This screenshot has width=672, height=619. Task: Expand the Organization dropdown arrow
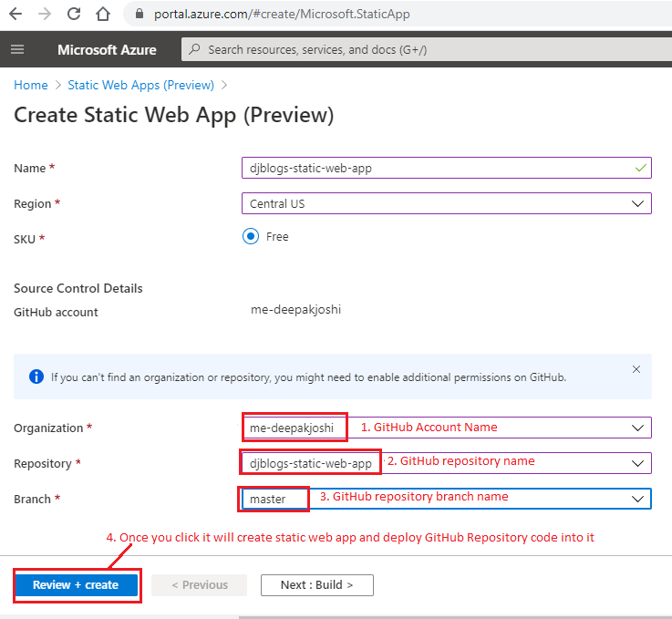[637, 428]
